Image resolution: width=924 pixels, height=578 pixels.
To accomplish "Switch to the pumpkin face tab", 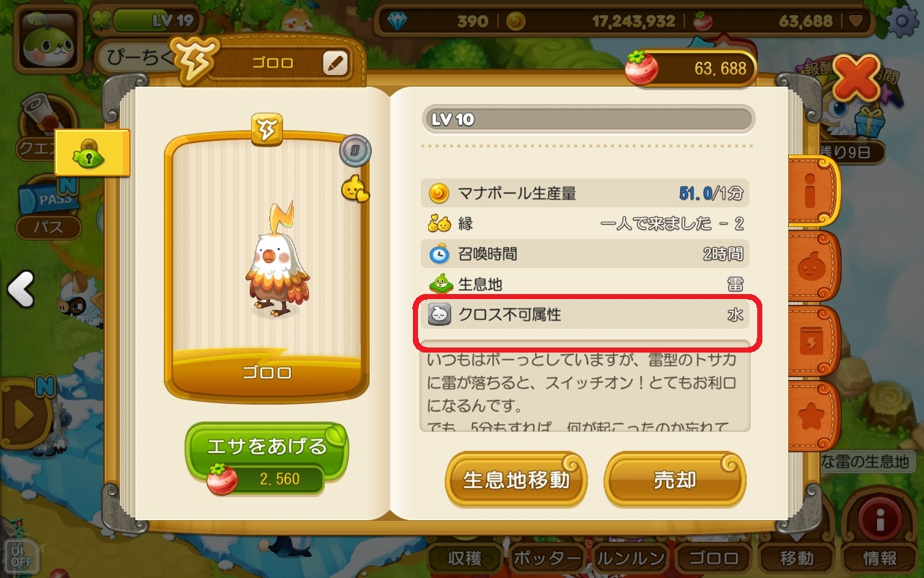I will click(814, 266).
